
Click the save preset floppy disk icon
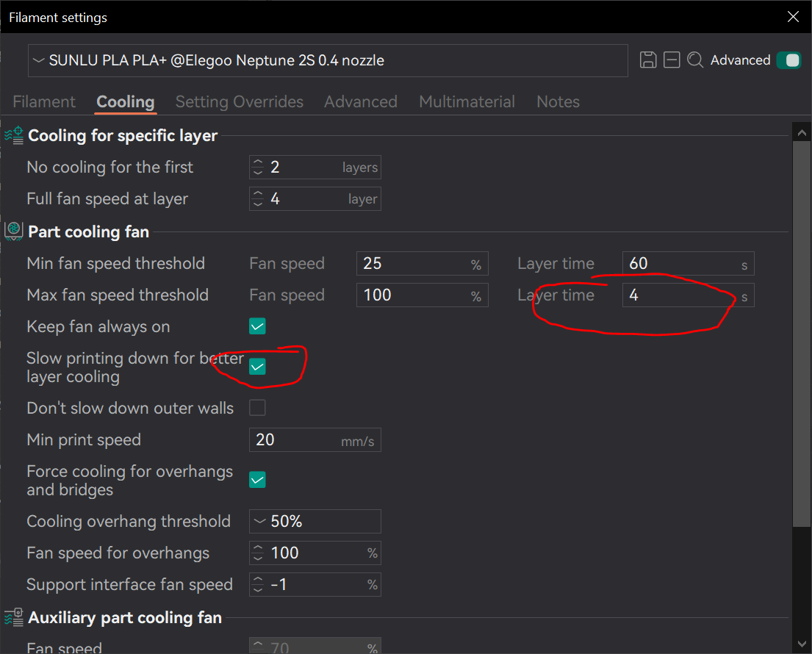[648, 60]
